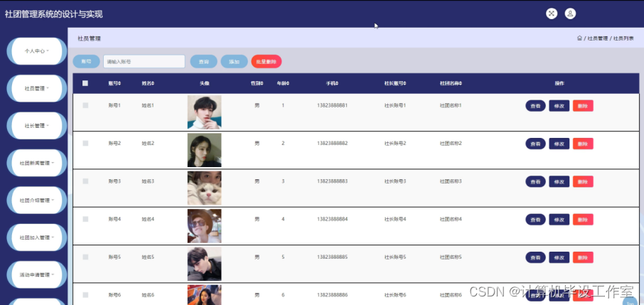Focus the 请输入账号 search field
Screen dimensions: 644x305
point(144,61)
